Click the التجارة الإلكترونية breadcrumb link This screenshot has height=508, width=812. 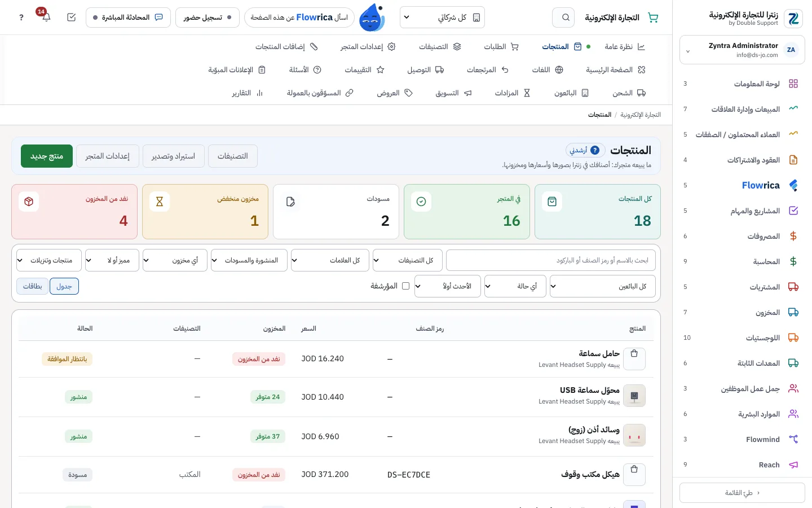pyautogui.click(x=641, y=115)
